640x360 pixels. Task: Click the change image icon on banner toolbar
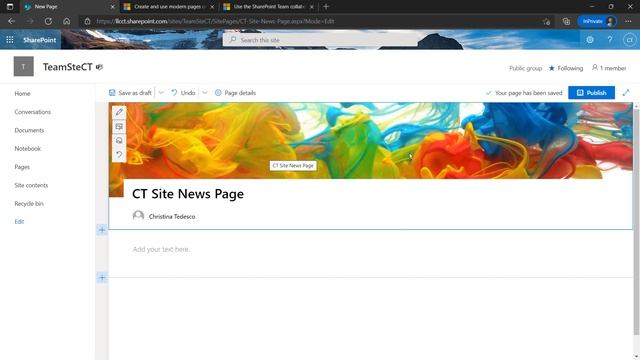pyautogui.click(x=119, y=127)
